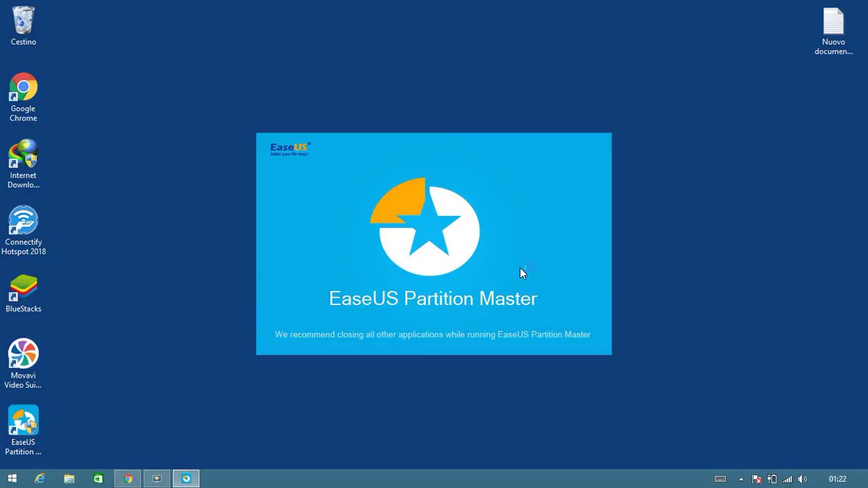Open the green Store app on the taskbar
This screenshot has width=868, height=488.
[98, 479]
